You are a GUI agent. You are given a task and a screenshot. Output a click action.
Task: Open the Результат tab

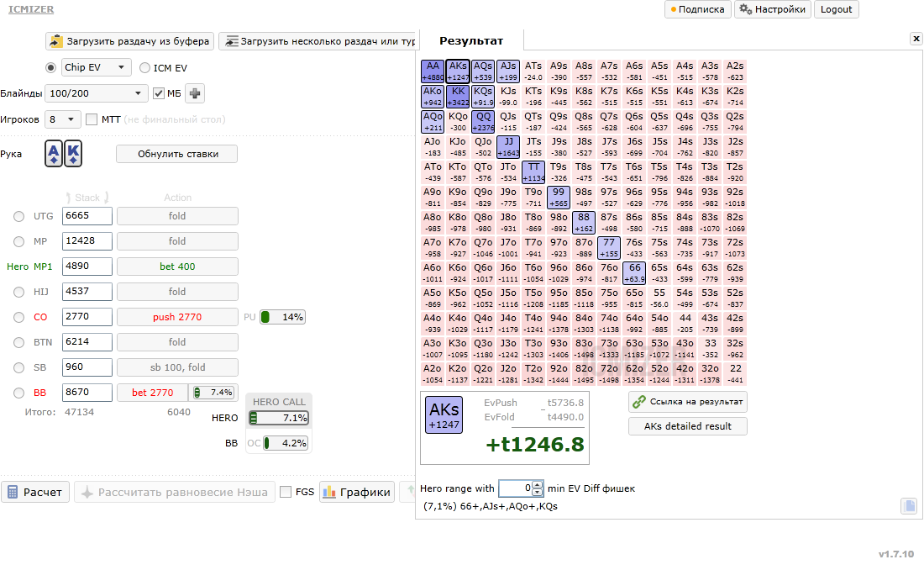point(471,40)
